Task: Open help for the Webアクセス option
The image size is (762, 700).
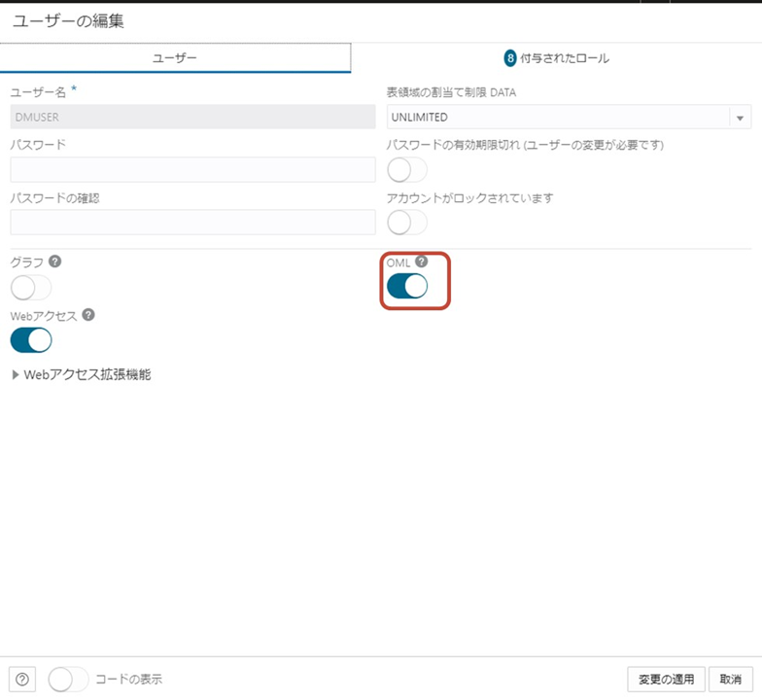Action: click(x=87, y=315)
